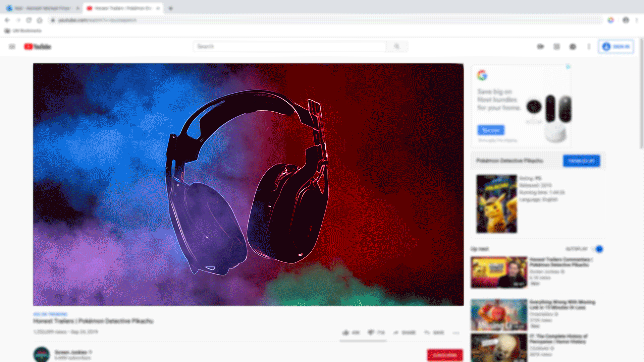644x362 pixels.
Task: Close the YouTube browser tab
Action: (158, 8)
